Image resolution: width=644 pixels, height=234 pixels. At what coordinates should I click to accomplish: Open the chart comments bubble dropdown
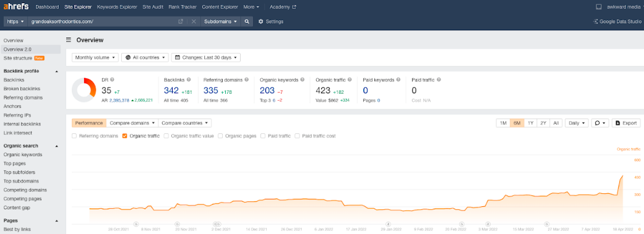[x=599, y=123]
